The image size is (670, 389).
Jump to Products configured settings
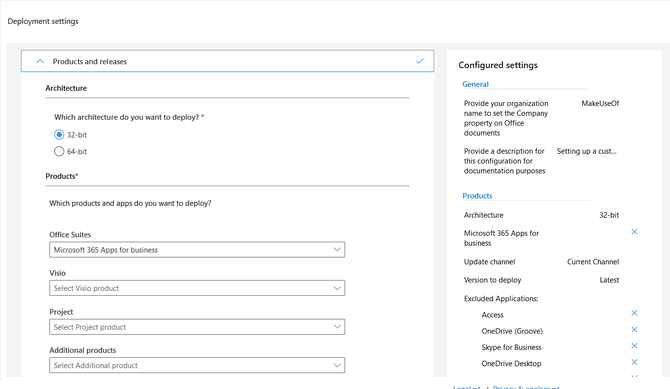[477, 196]
